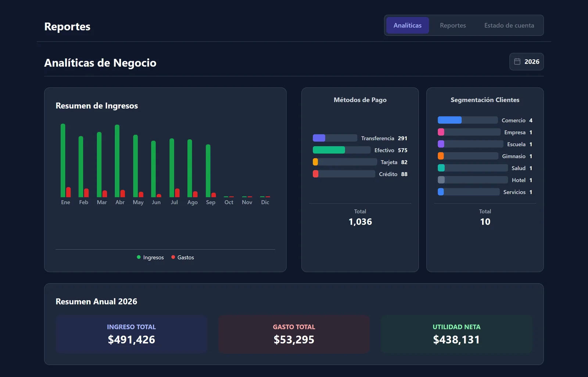Viewport: 588px width, 377px height.
Task: Click the green Ene income bar
Action: pos(63,160)
